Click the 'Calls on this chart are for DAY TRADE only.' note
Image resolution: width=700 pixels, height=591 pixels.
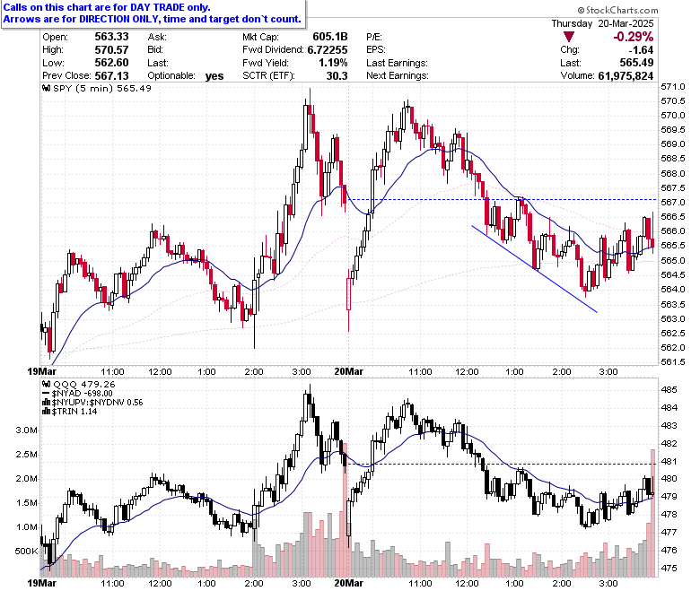107,7
